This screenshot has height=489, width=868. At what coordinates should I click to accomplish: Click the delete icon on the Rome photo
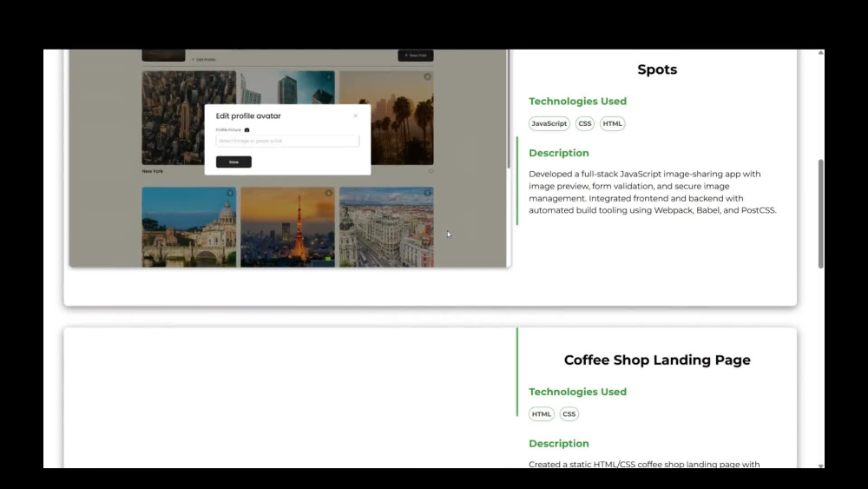[230, 194]
